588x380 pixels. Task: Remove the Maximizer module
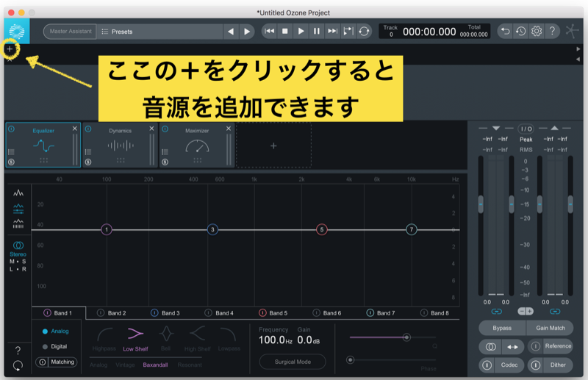229,129
